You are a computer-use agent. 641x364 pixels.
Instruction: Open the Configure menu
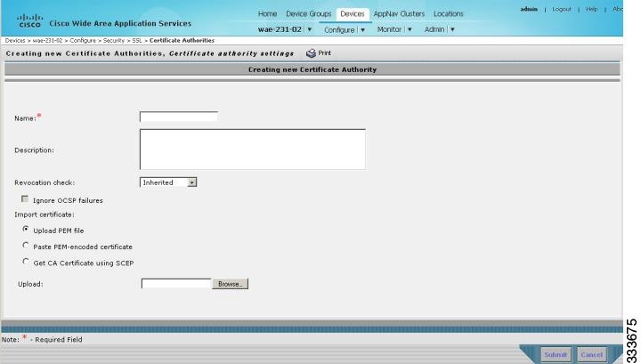(339, 30)
